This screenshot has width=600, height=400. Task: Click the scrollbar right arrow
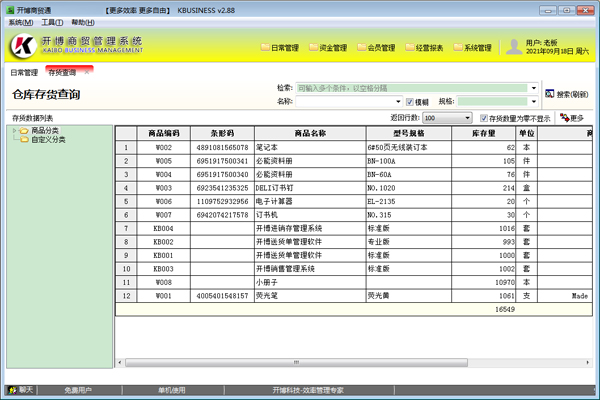click(587, 362)
